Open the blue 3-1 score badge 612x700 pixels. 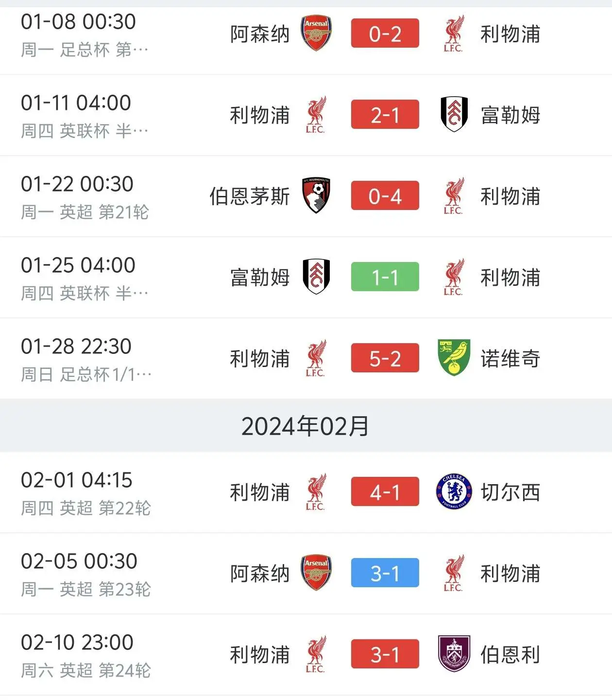point(385,573)
